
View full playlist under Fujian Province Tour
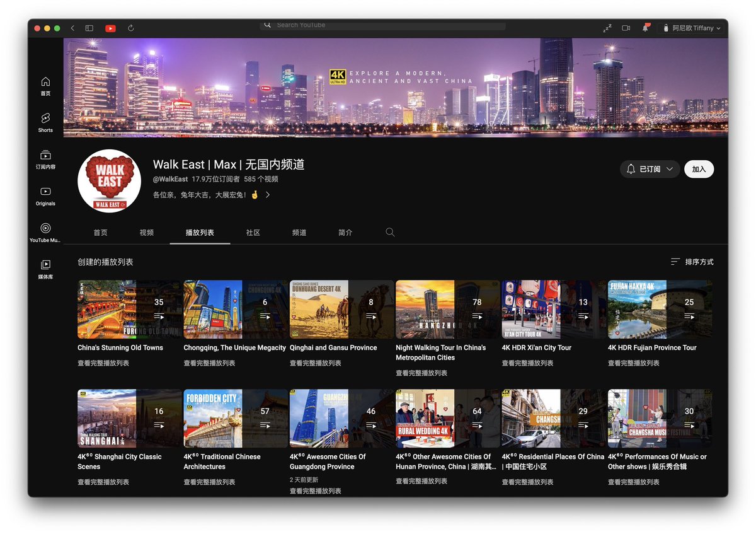(x=634, y=363)
